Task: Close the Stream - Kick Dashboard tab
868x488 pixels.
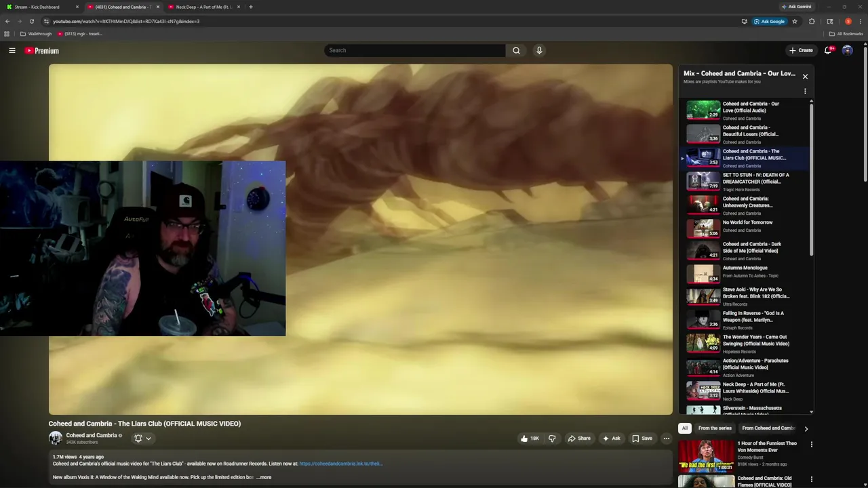Action: coord(77,7)
